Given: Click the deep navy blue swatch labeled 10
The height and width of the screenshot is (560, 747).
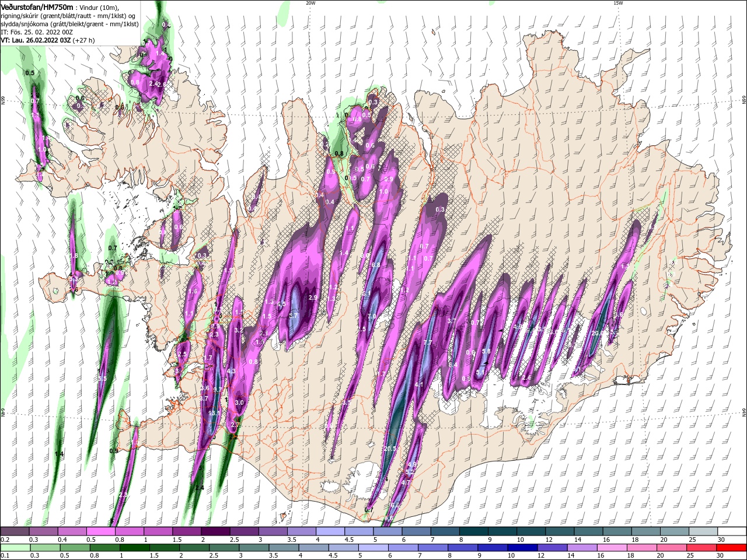Looking at the screenshot, I should click(523, 548).
